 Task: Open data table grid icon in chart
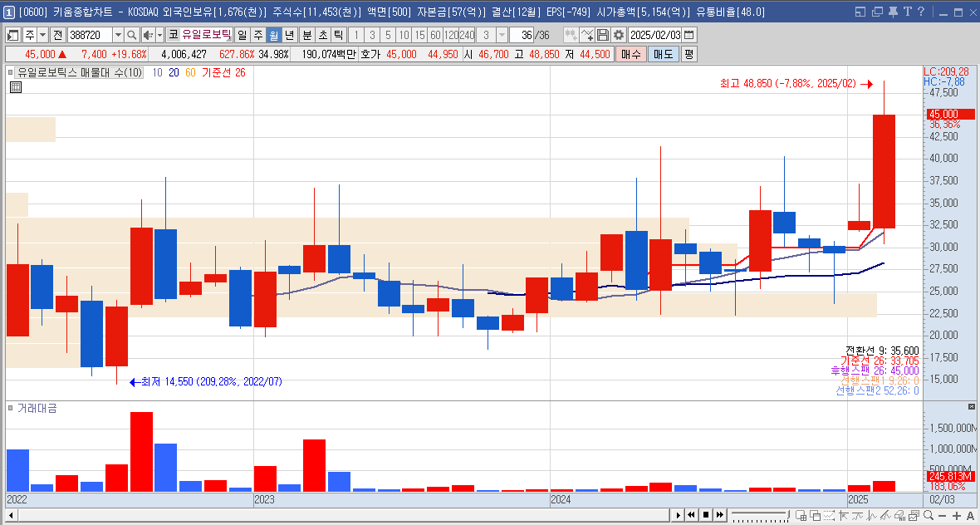point(16,87)
